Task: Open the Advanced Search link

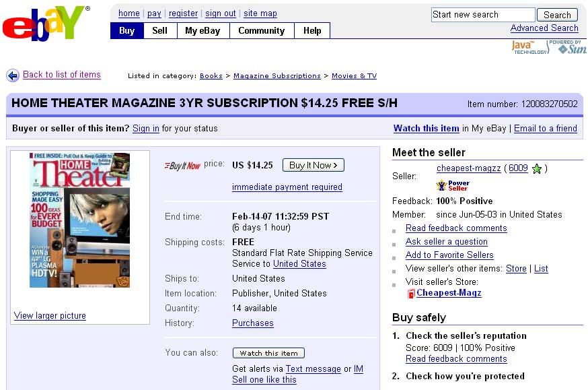Action: 544,28
